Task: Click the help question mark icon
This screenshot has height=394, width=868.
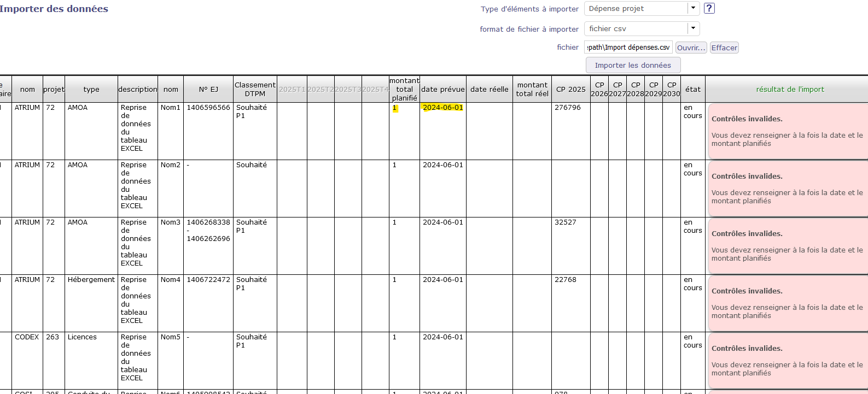Action: point(709,8)
